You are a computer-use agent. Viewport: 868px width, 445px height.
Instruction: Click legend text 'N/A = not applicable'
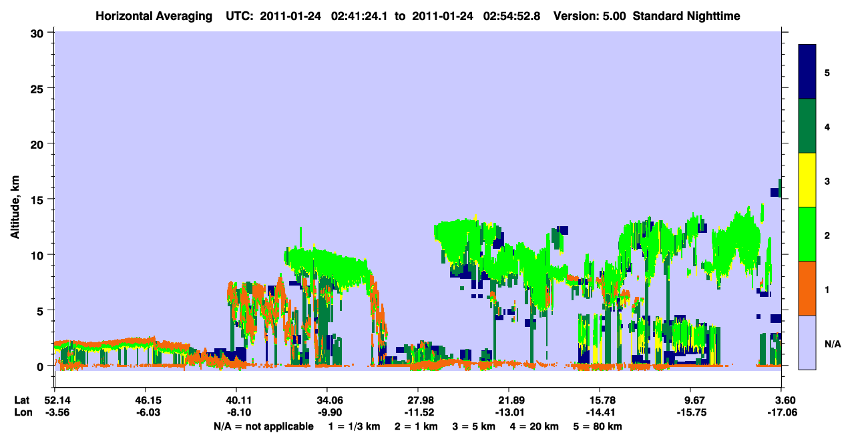[263, 426]
